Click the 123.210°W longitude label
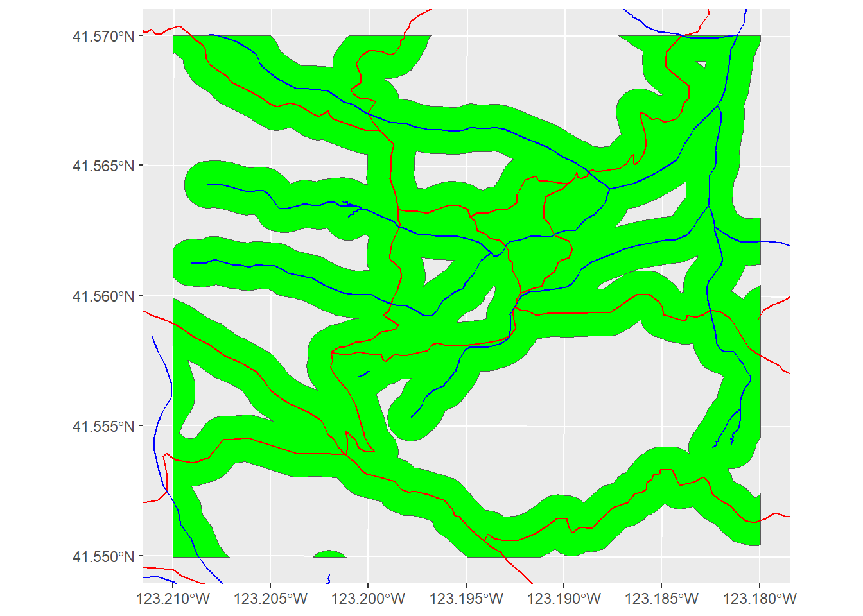This screenshot has height=616, width=863. pos(173,599)
